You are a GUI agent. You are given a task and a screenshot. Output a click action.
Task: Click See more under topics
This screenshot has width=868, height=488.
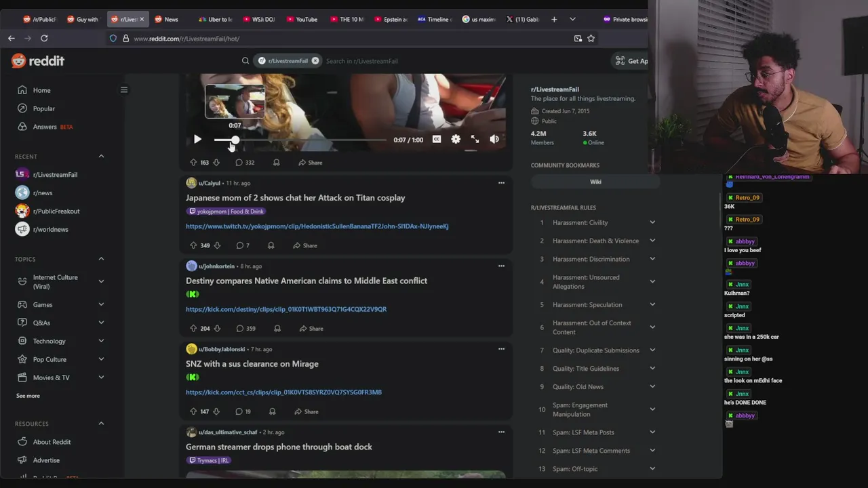tap(28, 396)
